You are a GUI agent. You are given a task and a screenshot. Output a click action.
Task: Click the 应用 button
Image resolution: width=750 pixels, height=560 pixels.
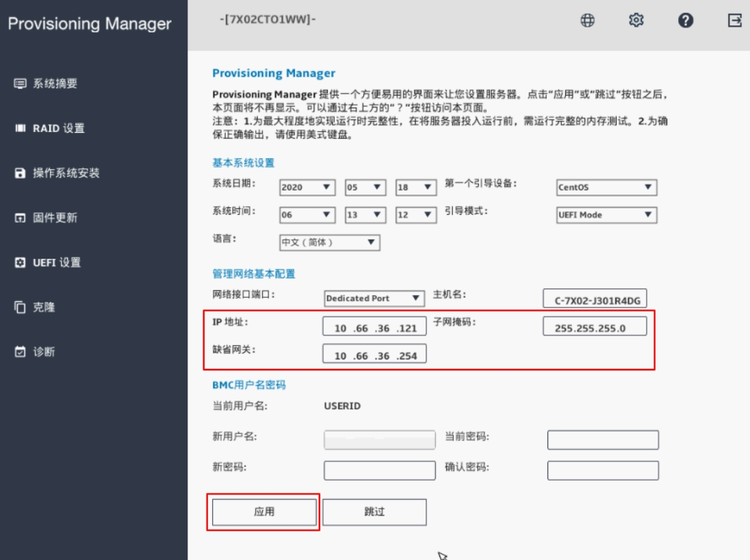264,512
